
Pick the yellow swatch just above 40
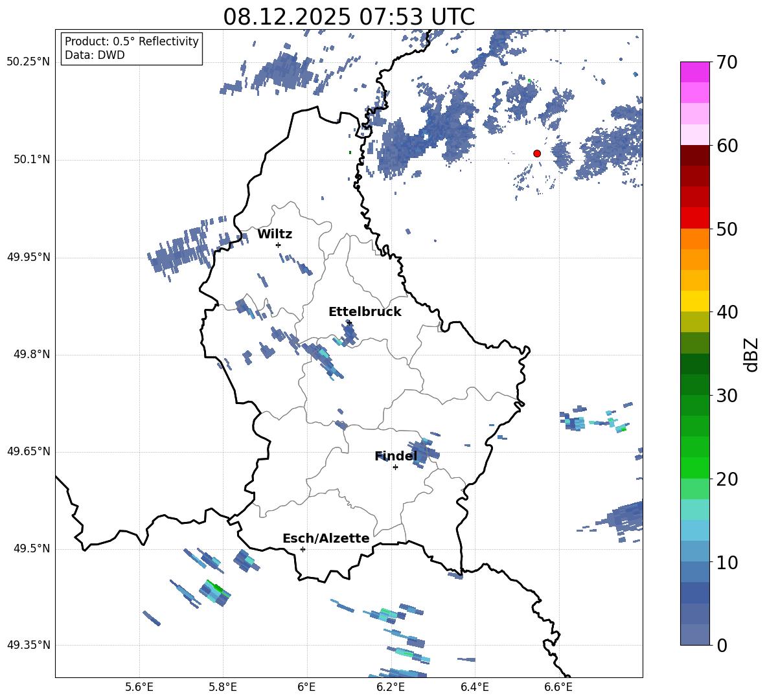[694, 301]
